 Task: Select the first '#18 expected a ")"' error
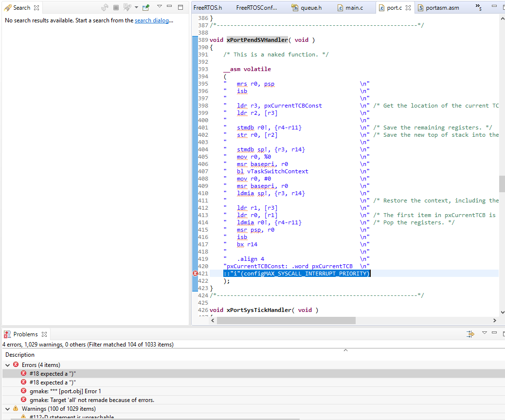pos(253,374)
